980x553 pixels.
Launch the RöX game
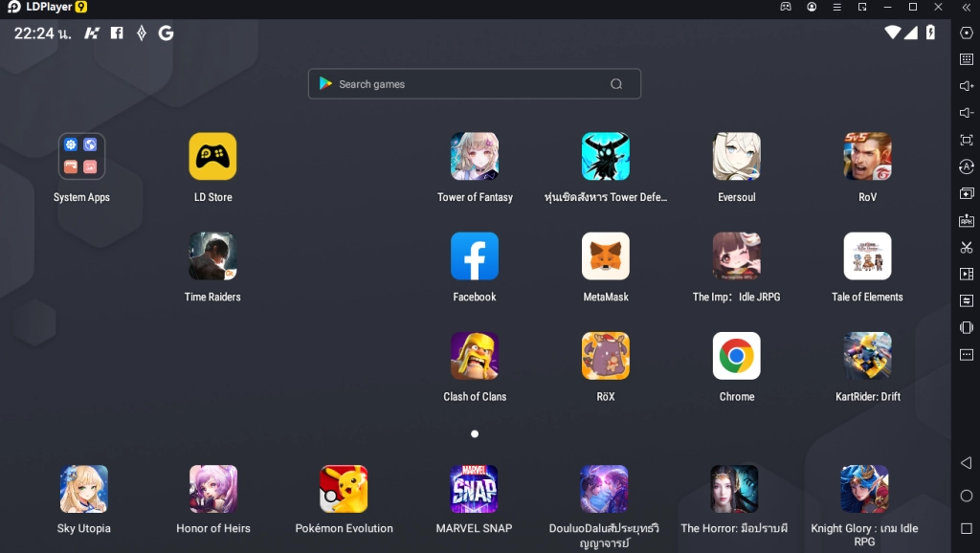(606, 356)
